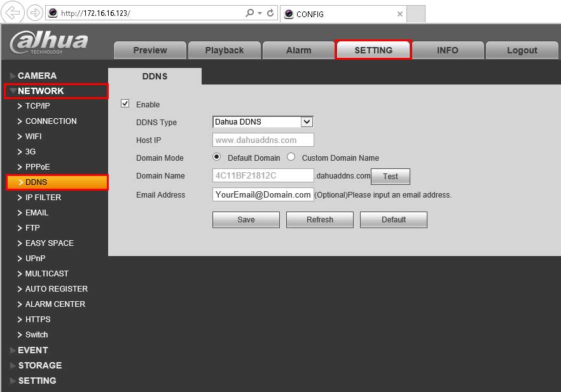
Task: Expand the CAMERA section in sidebar
Action: (x=37, y=76)
